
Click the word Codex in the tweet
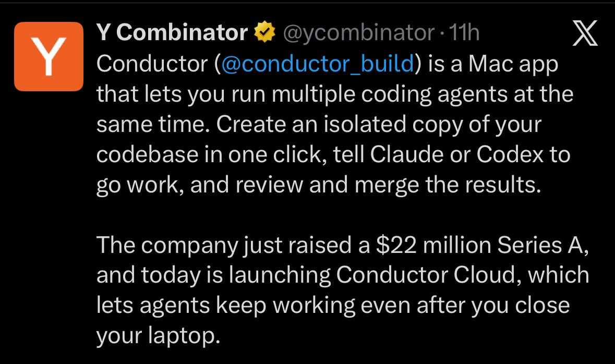coord(510,154)
